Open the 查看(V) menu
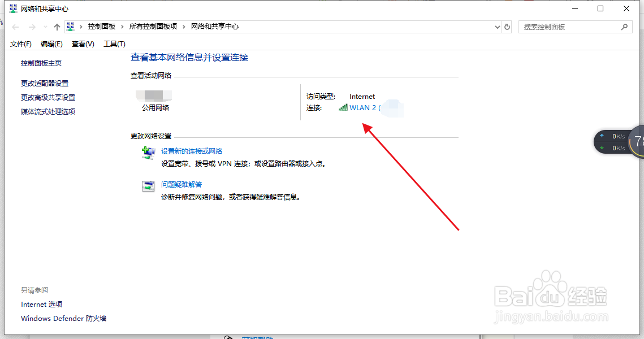644x339 pixels. [83, 44]
